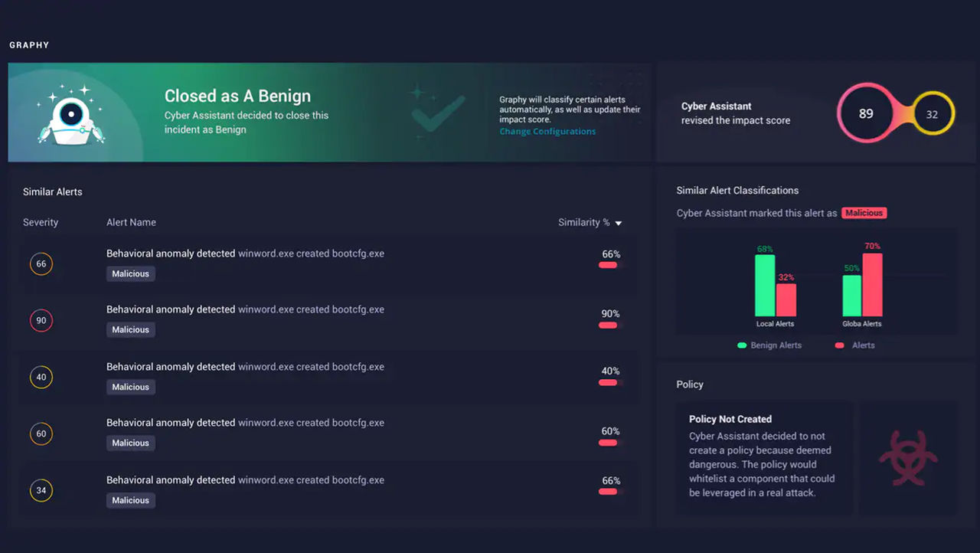Click the severity 60 circle badge
Screen dimensions: 980x553
(41, 434)
